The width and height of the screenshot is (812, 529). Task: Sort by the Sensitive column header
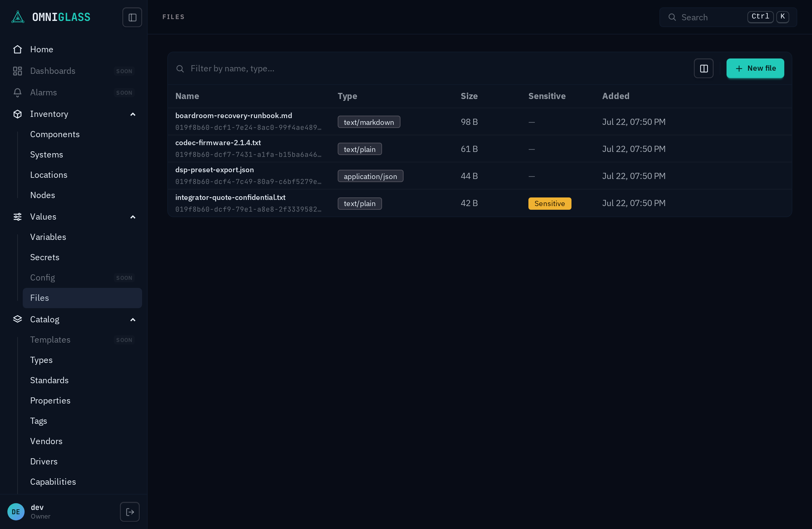(x=547, y=96)
